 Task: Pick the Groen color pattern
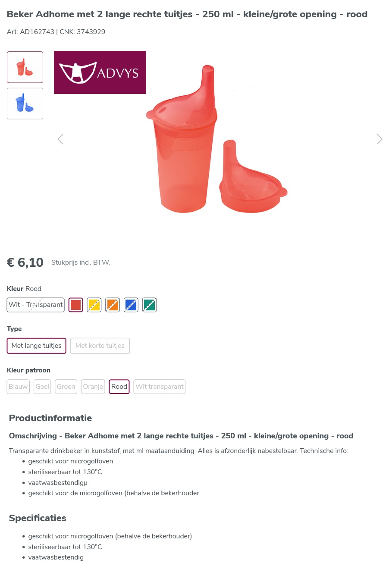66,387
